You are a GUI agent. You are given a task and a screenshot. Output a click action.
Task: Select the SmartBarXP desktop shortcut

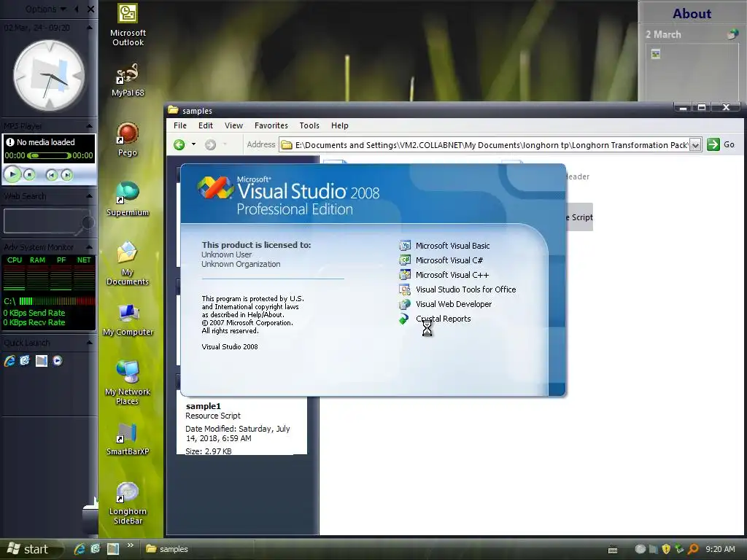[128, 439]
